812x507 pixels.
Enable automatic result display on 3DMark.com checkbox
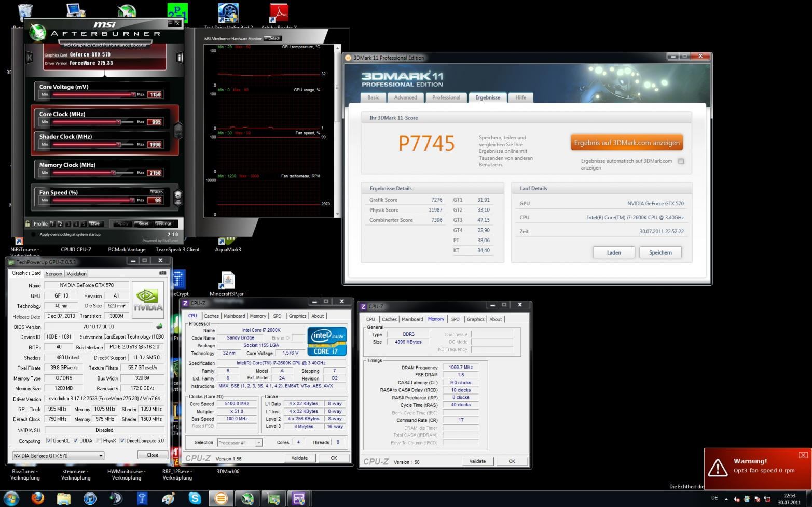[681, 161]
